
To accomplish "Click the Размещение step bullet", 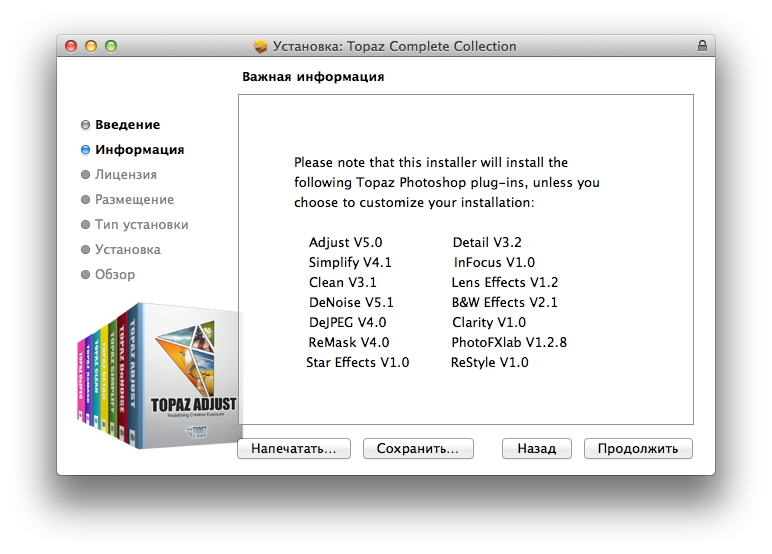I will click(85, 199).
